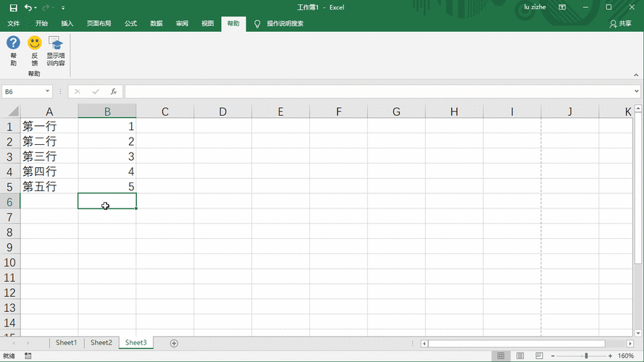Image resolution: width=644 pixels, height=362 pixels.
Task: Click horizontal scrollbar right arrow
Action: click(630, 343)
